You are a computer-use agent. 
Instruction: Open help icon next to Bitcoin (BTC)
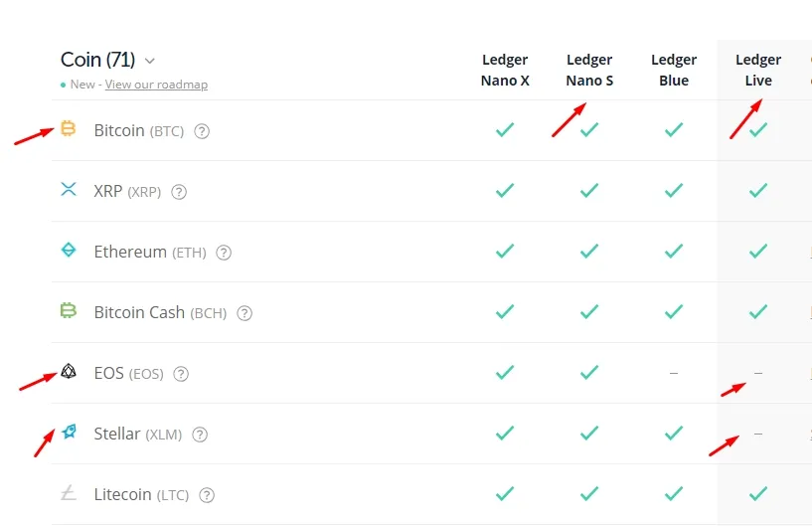pyautogui.click(x=202, y=131)
